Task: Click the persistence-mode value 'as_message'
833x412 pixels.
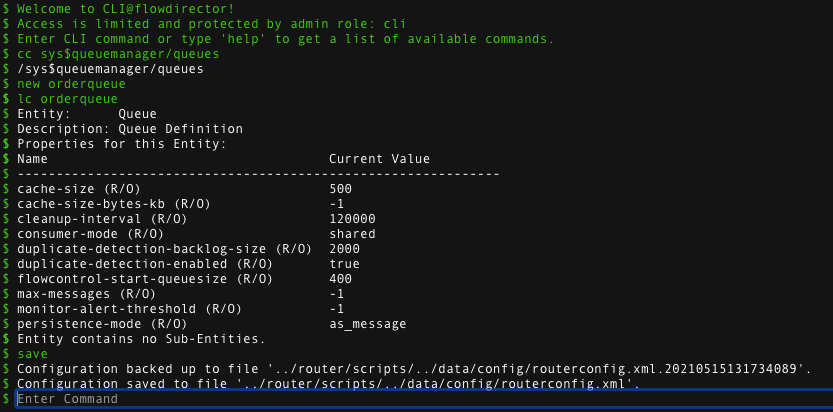Action: click(367, 324)
